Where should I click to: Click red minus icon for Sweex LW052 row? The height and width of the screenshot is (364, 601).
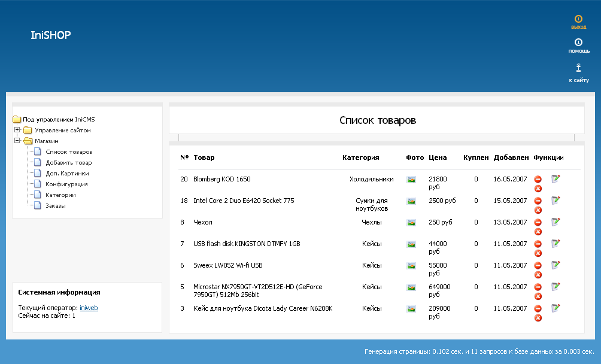[538, 265]
